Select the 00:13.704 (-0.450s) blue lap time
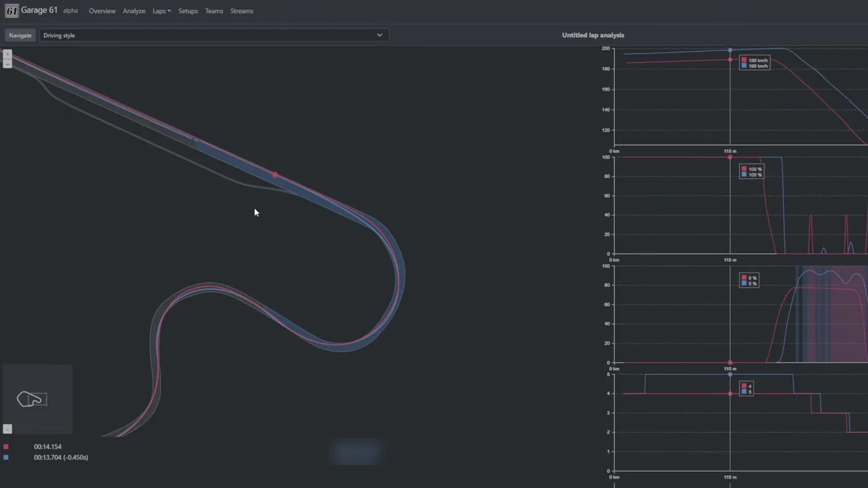Viewport: 868px width, 488px height. [61, 458]
